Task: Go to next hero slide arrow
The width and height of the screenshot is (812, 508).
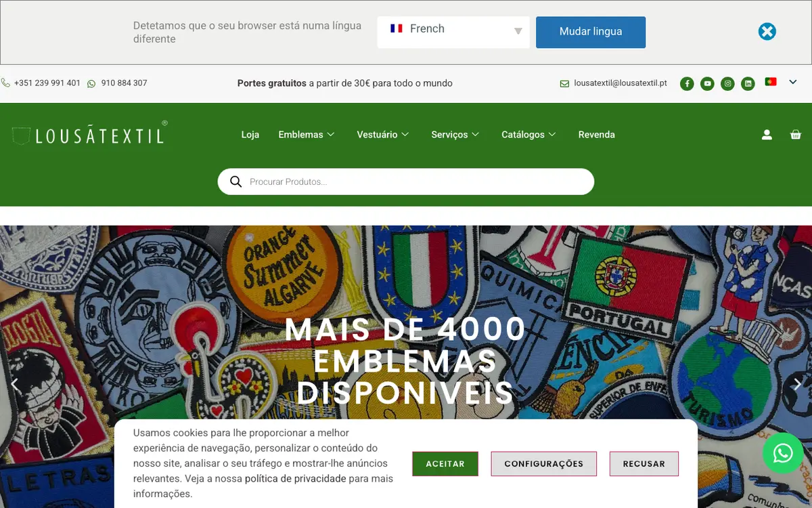Action: pyautogui.click(x=797, y=384)
